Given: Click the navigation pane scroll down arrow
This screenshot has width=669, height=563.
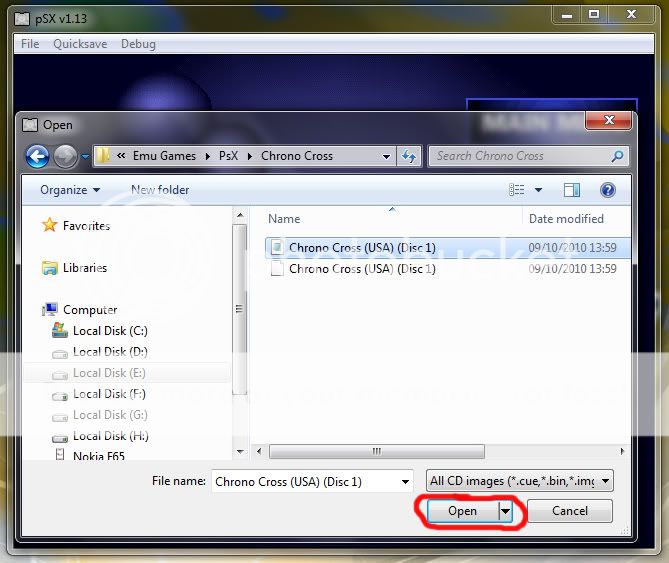Looking at the screenshot, I should click(x=240, y=451).
